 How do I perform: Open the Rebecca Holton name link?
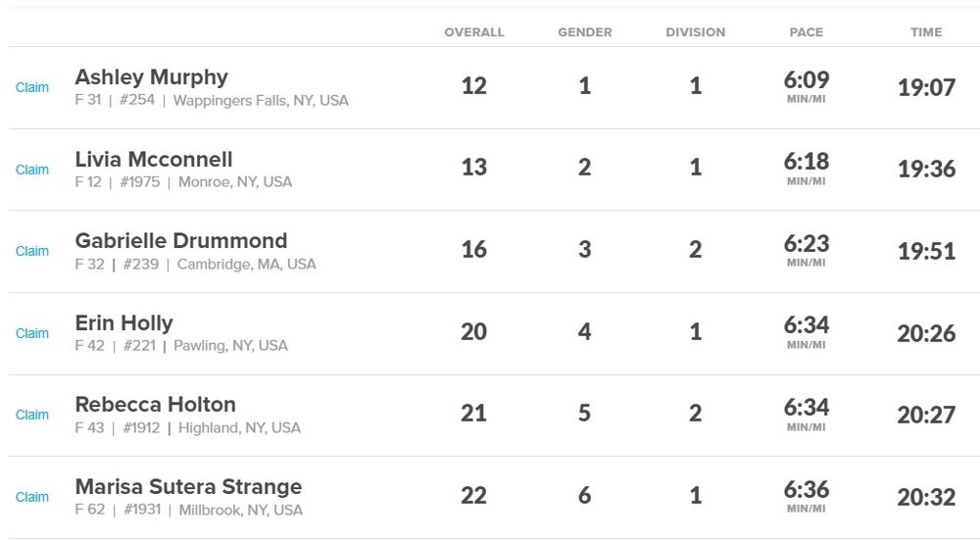tap(155, 404)
